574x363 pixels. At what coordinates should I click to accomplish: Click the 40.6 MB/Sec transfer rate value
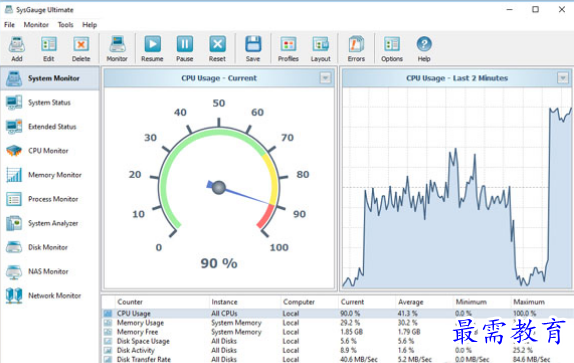pyautogui.click(x=359, y=359)
